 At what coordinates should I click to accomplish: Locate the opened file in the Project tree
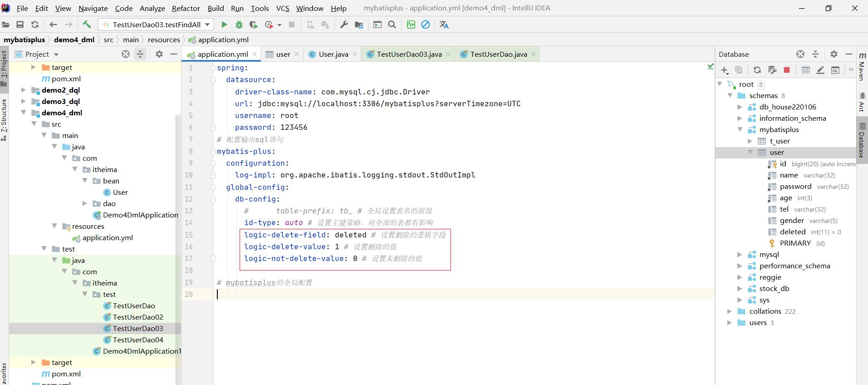point(126,54)
